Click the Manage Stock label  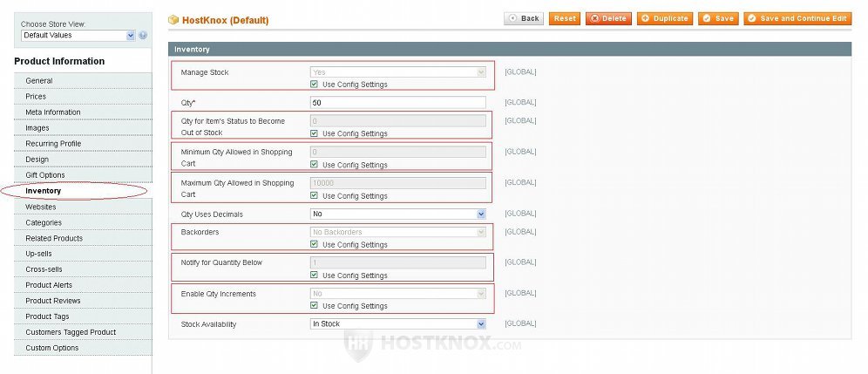(204, 72)
